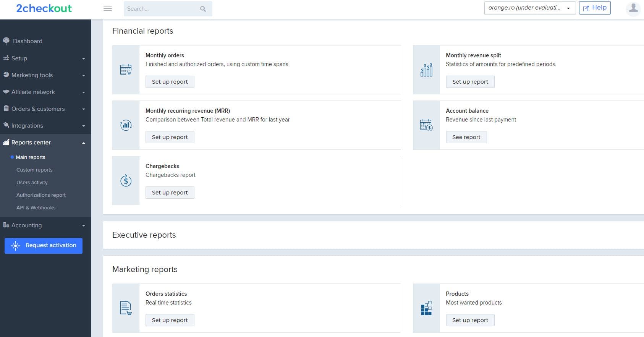The height and width of the screenshot is (337, 644).
Task: Click the Monthly recurring revenue chart icon
Action: [126, 125]
